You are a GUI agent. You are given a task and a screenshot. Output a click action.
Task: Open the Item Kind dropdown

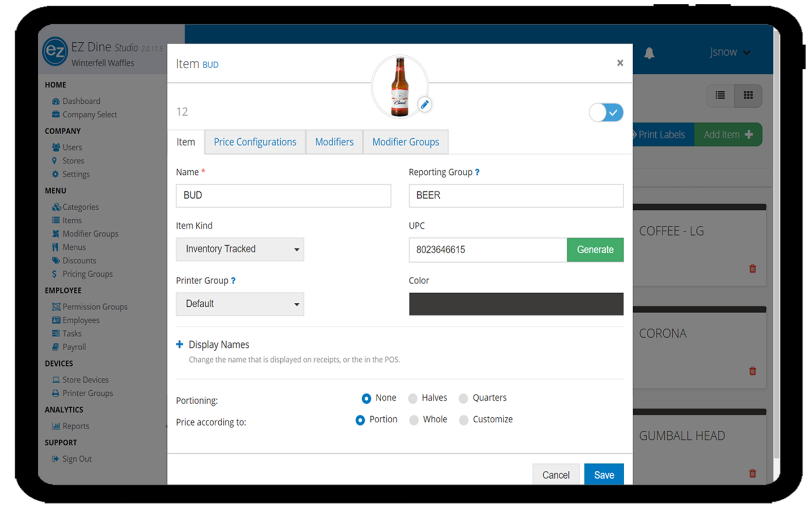coord(240,249)
